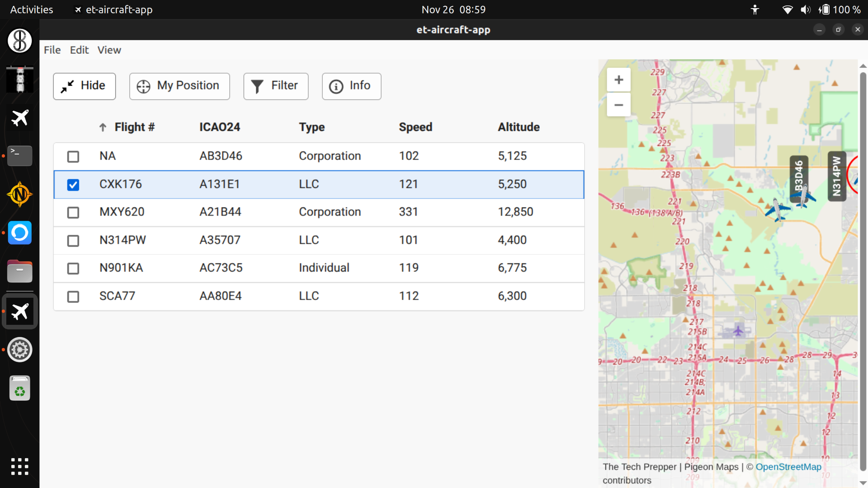Open the View menu
This screenshot has width=868, height=488.
(109, 50)
